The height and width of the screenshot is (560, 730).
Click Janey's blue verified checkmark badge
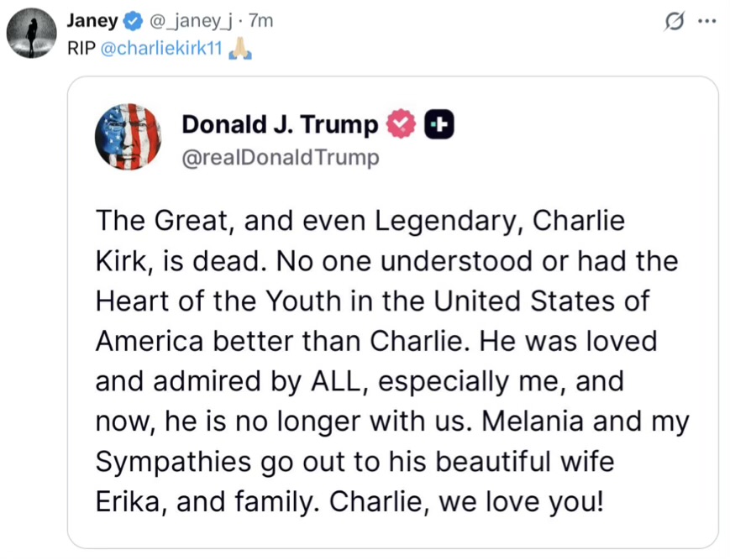click(134, 21)
